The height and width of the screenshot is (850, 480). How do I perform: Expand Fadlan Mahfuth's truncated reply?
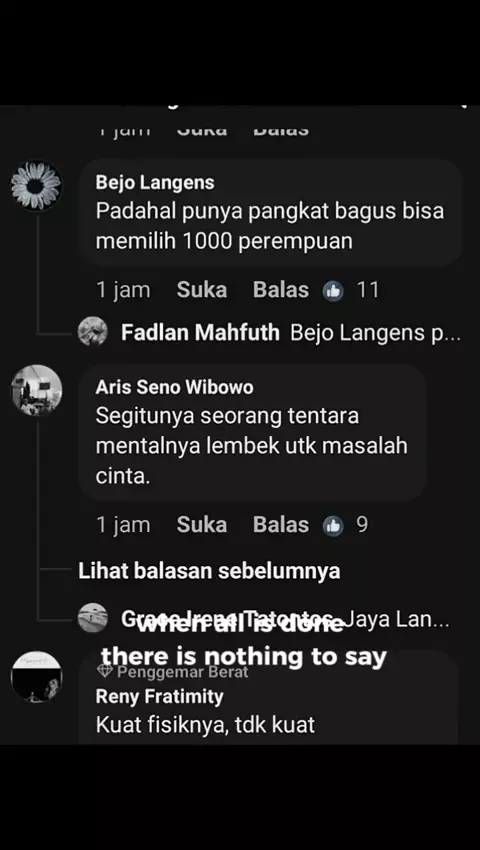coord(375,332)
